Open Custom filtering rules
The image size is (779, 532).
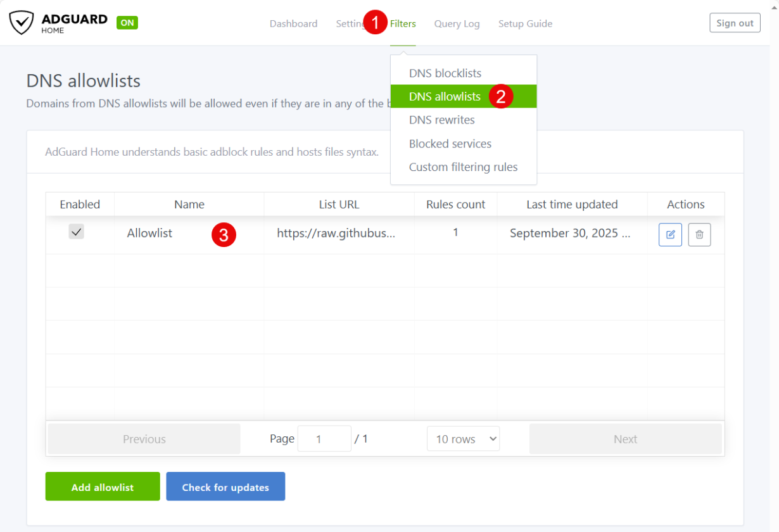coord(463,167)
